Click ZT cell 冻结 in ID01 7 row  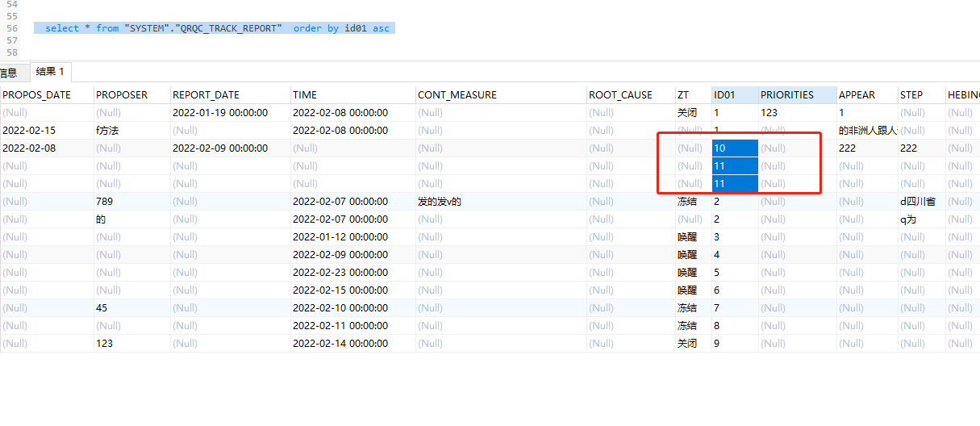tap(693, 307)
